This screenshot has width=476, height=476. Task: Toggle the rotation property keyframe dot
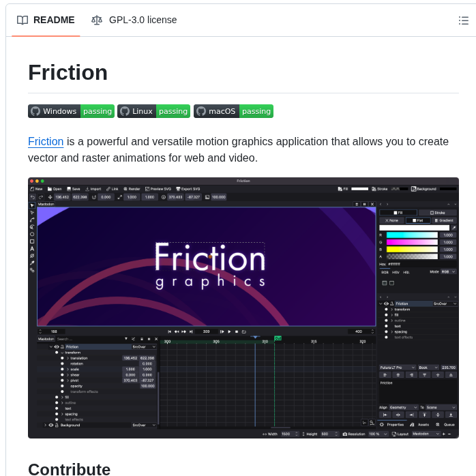(62, 363)
